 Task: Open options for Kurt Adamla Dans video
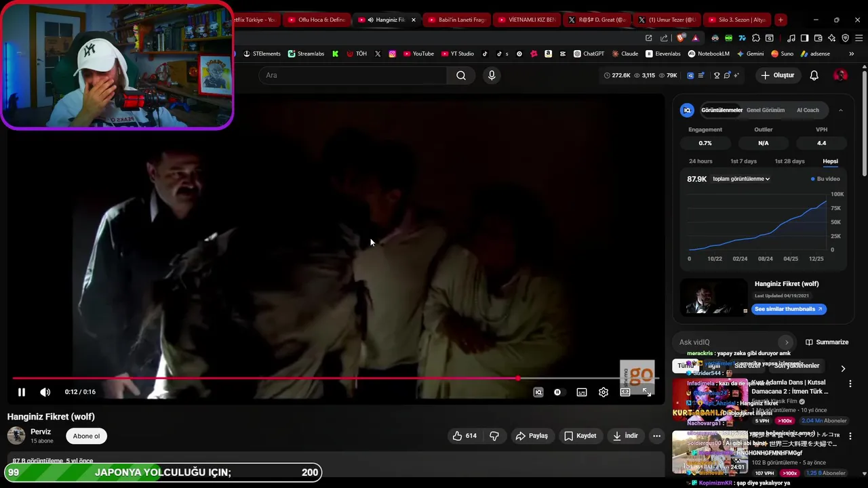(x=850, y=384)
